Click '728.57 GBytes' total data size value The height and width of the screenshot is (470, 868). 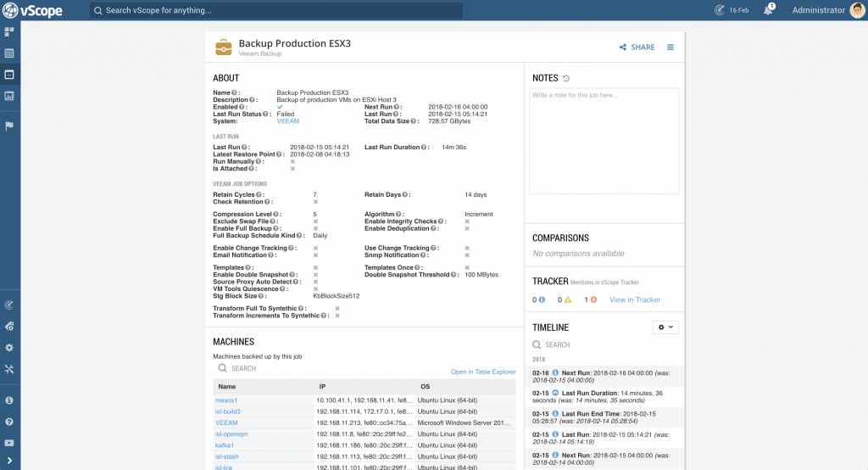coord(449,120)
